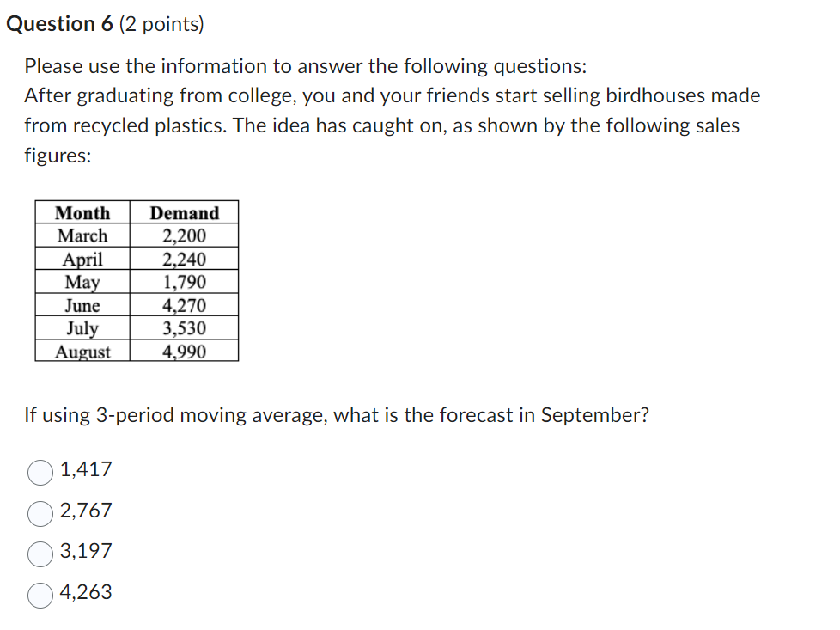
Task: Click the answer option text 4,263
Action: pos(86,594)
